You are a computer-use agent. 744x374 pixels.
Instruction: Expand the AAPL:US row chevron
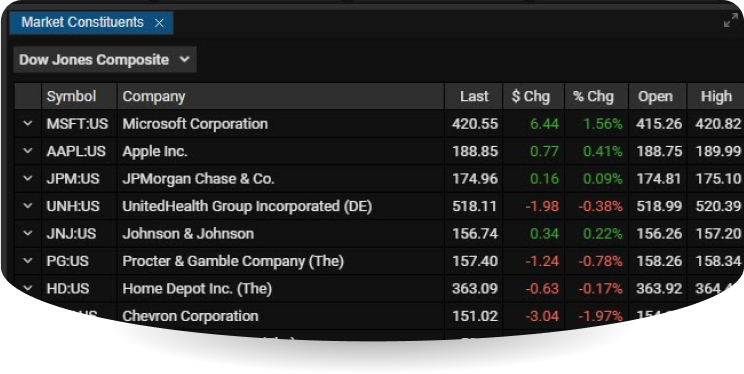pyautogui.click(x=28, y=151)
